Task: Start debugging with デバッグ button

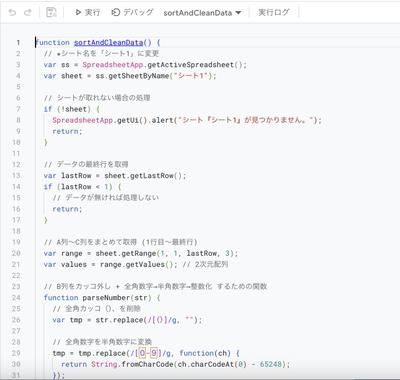Action: (132, 12)
